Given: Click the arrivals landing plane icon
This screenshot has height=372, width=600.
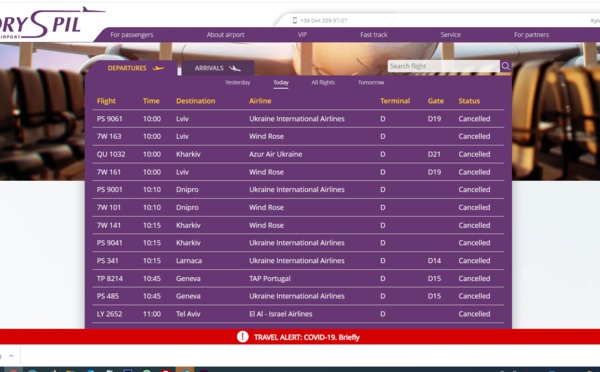Looking at the screenshot, I should [x=235, y=68].
